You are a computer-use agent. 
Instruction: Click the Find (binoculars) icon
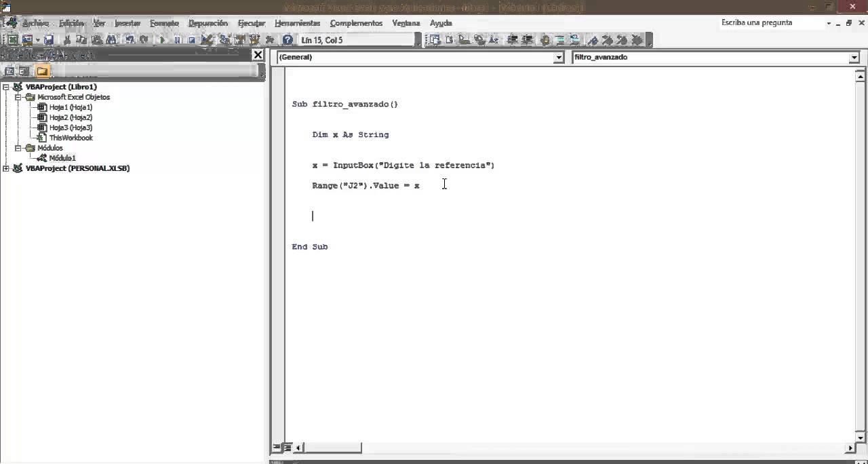111,40
